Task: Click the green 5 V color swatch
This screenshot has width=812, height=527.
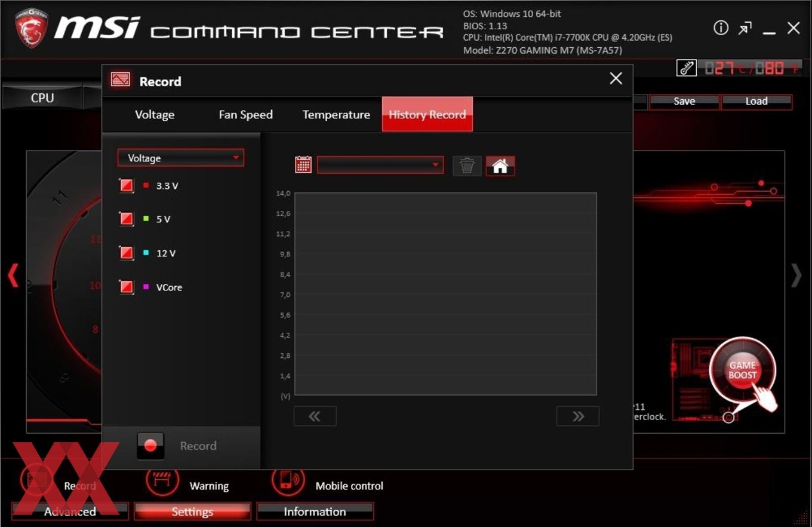Action: pos(146,219)
